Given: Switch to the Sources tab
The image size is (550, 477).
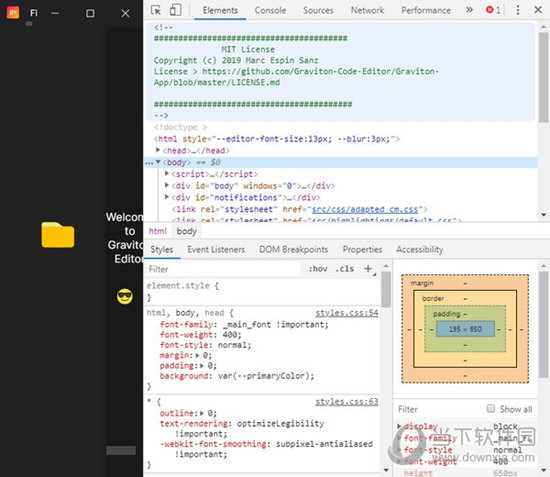Looking at the screenshot, I should coord(318,10).
